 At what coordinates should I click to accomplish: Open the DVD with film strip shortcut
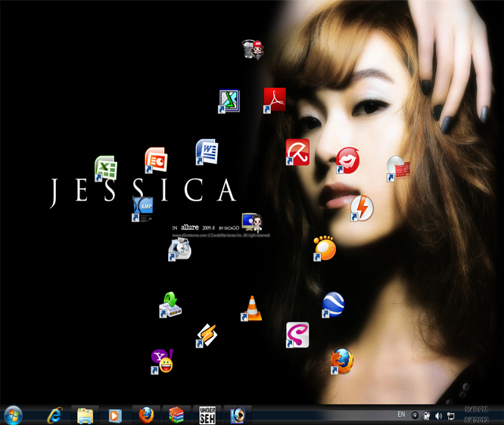(x=398, y=169)
